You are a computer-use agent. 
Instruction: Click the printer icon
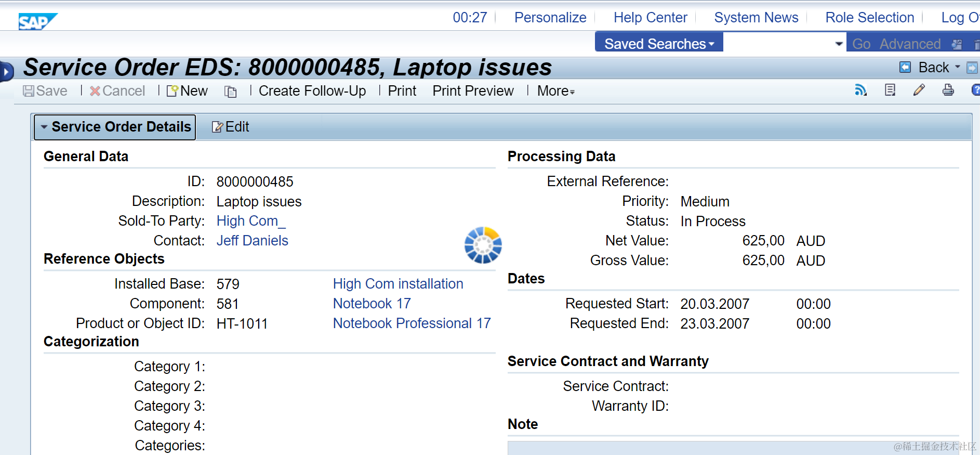pyautogui.click(x=948, y=90)
